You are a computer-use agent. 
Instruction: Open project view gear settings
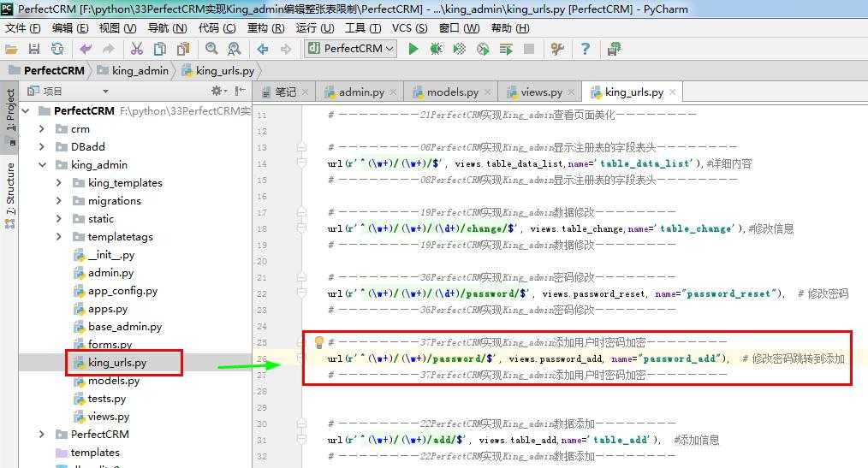(x=218, y=91)
